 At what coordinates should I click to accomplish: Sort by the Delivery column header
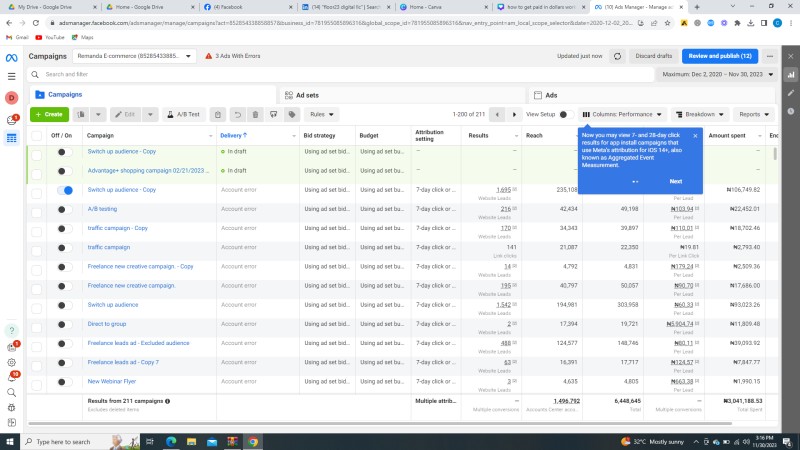click(233, 136)
